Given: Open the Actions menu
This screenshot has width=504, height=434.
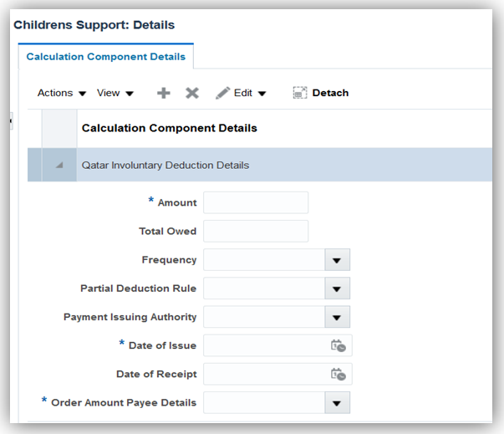Looking at the screenshot, I should [62, 93].
